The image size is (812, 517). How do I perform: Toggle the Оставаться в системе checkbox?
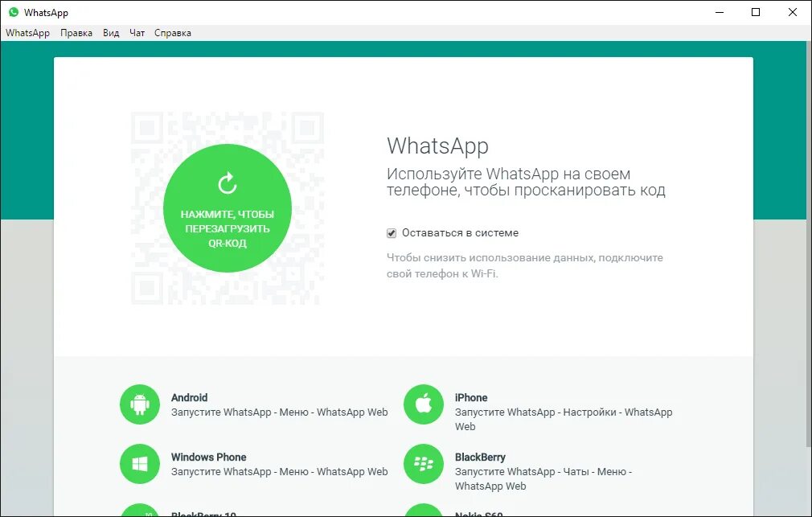coord(392,233)
